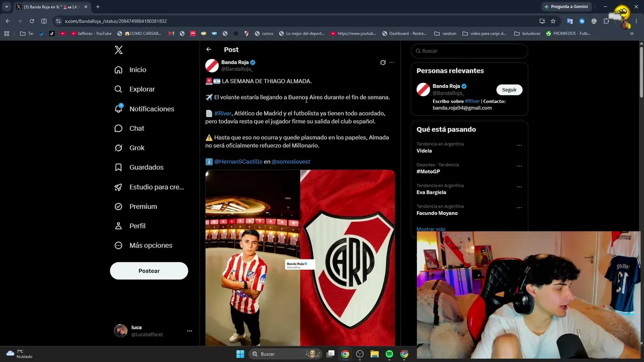
Task: Open the post's more options menu
Action: click(392, 62)
